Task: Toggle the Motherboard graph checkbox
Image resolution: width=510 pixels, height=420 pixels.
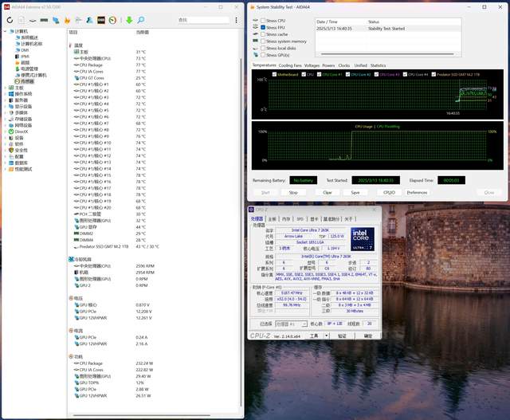Action: (273, 74)
